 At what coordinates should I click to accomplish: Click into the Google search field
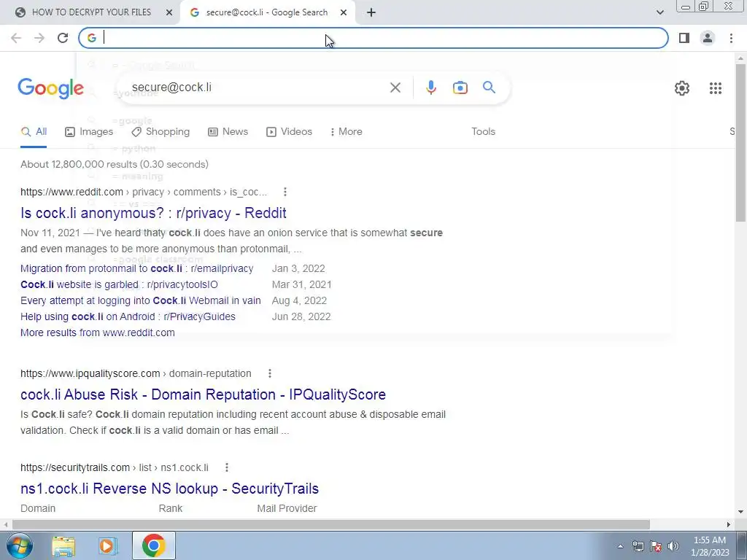(x=258, y=87)
